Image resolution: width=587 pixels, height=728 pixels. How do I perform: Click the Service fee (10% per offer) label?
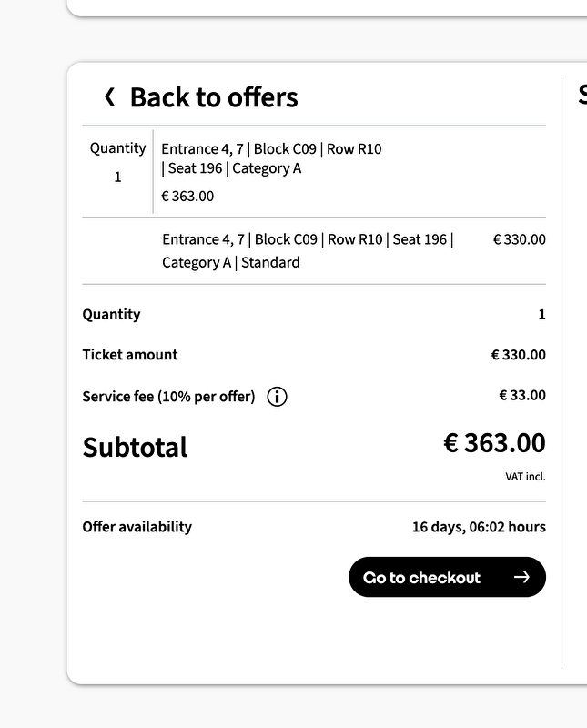[x=168, y=397]
